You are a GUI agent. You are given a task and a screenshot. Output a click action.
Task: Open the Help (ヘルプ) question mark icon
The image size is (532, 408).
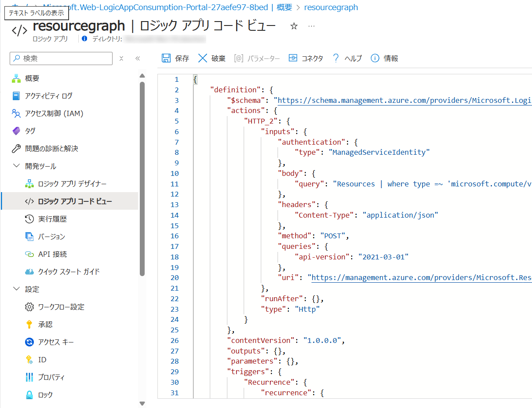336,58
